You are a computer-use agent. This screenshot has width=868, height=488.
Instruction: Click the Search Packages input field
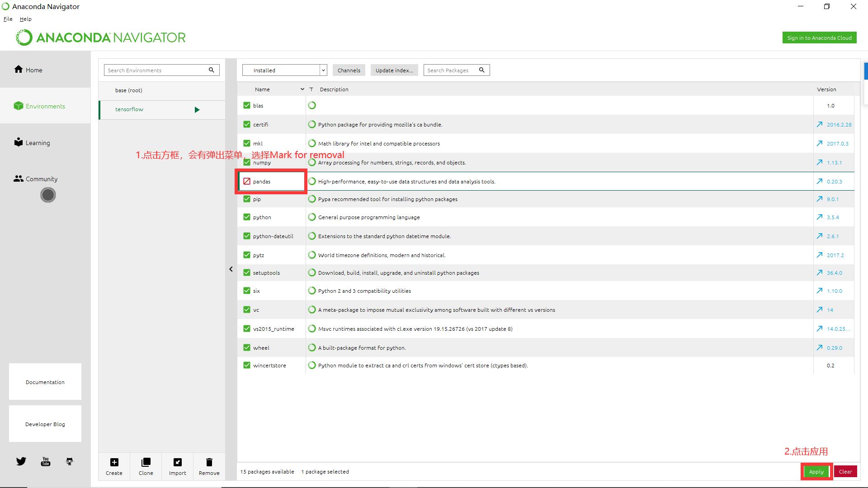[451, 70]
